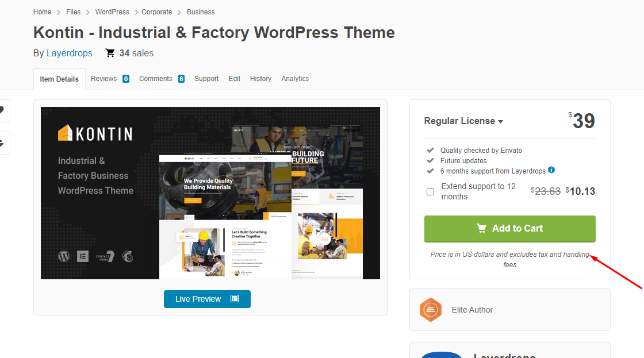Screen dimensions: 644x358
Task: Click the $39 price text
Action: (x=581, y=121)
